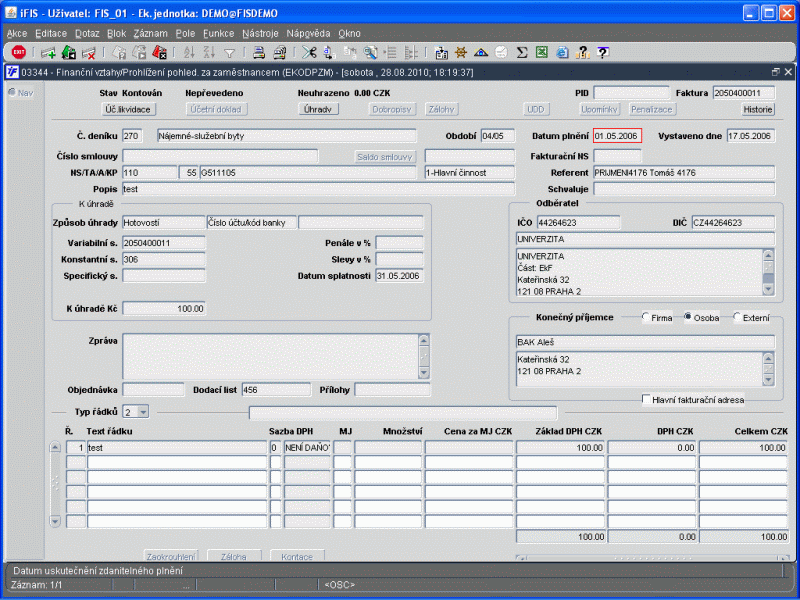Click the Sigma sum icon
This screenshot has height=600, width=800.
tap(521, 53)
